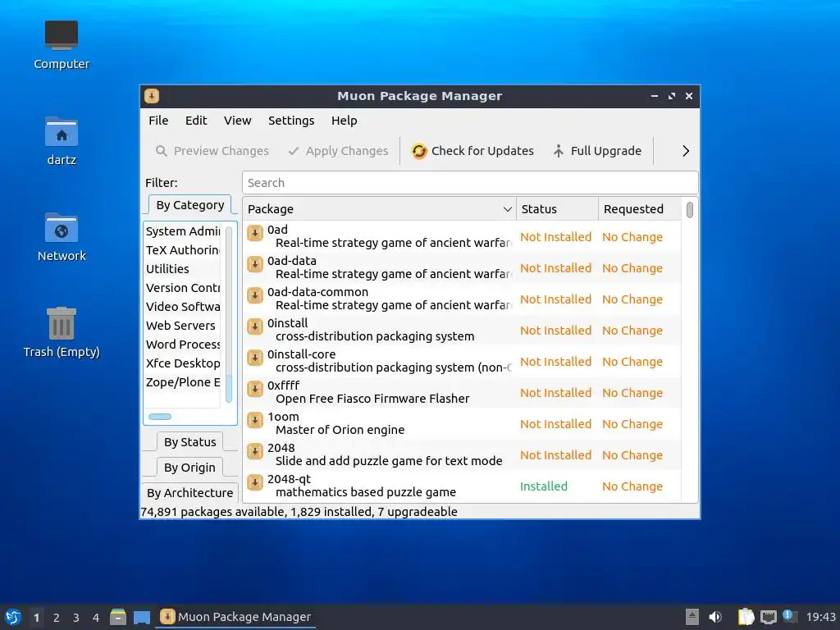Click the Status column header
The height and width of the screenshot is (630, 840).
point(557,209)
